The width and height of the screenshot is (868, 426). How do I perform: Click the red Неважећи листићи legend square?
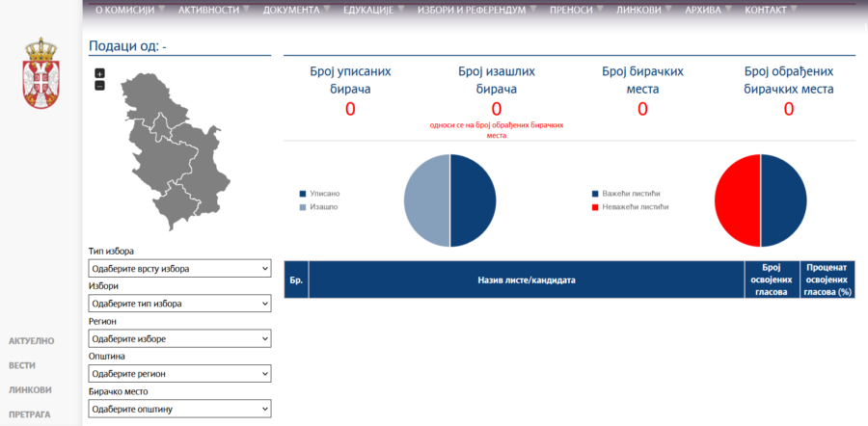(594, 206)
